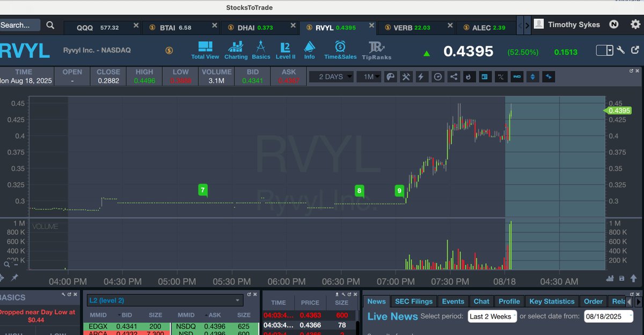Click the EDGX bid row in Level 2
Viewport: 644px width, 335px height.
[127, 325]
